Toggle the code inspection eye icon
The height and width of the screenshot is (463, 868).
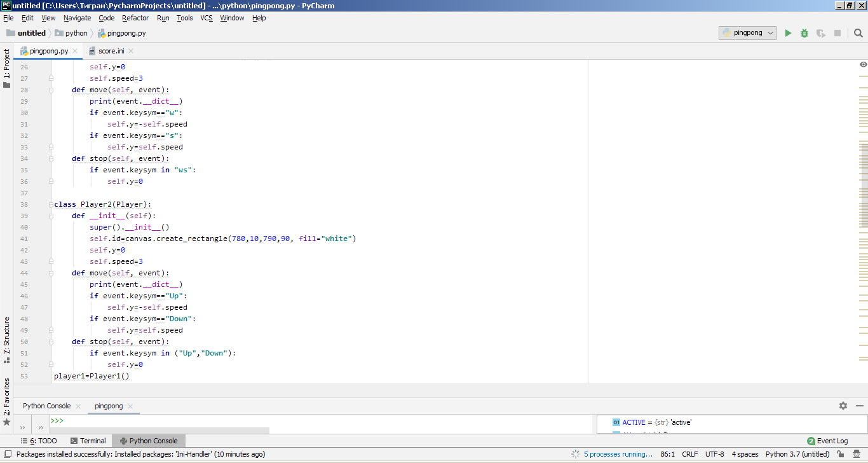863,65
